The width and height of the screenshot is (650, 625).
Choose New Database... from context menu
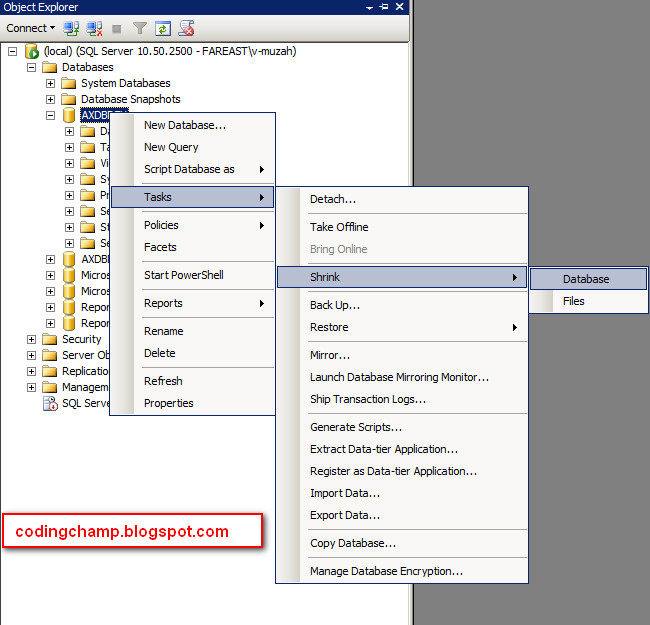[x=192, y=125]
